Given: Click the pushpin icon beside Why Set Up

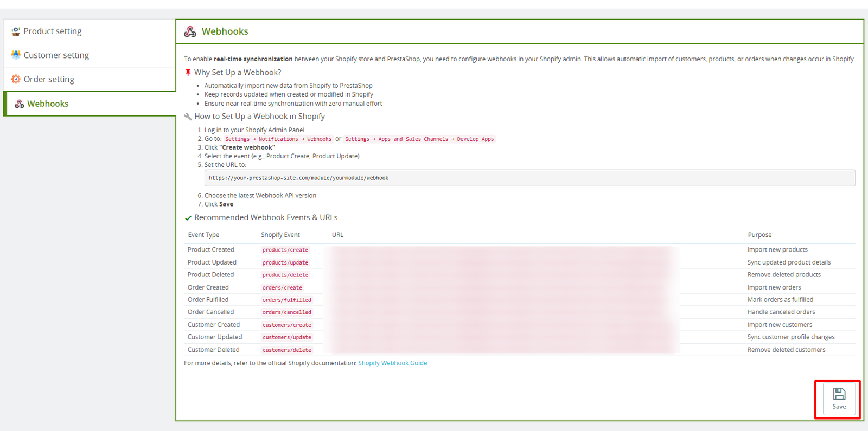Looking at the screenshot, I should coord(188,72).
